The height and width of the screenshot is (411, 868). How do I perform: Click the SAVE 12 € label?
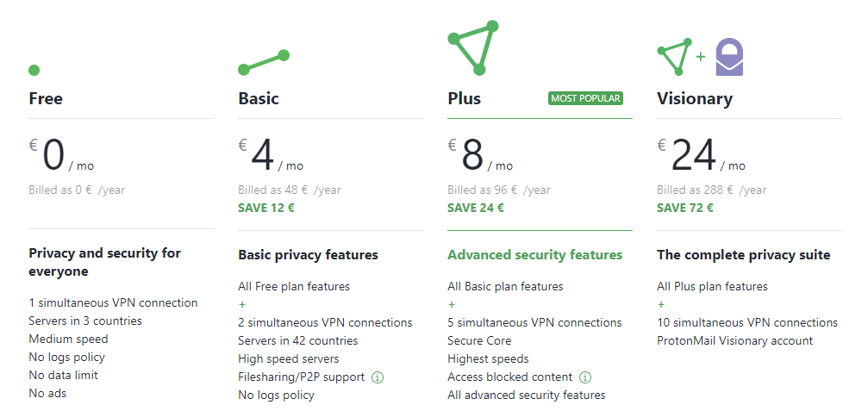point(266,208)
